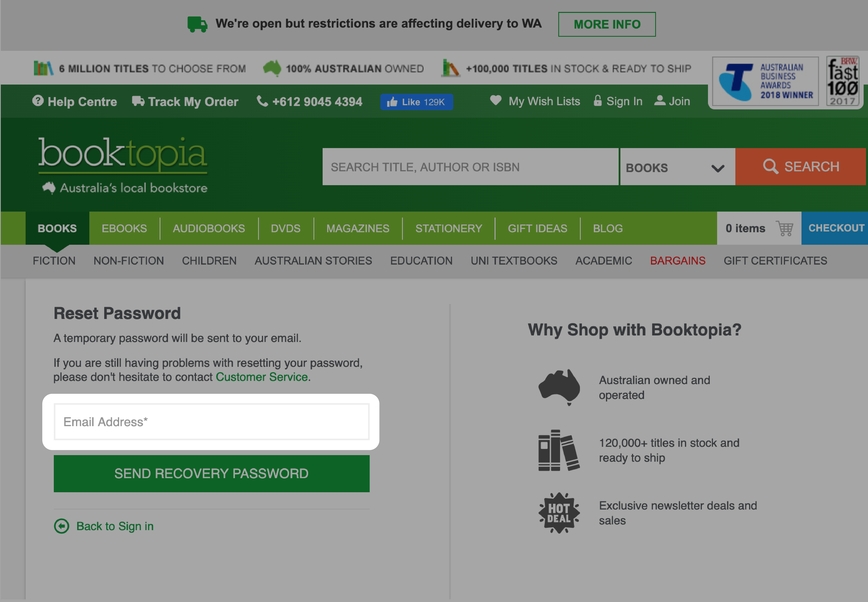Open Track My Order
The image size is (868, 602).
tap(193, 101)
